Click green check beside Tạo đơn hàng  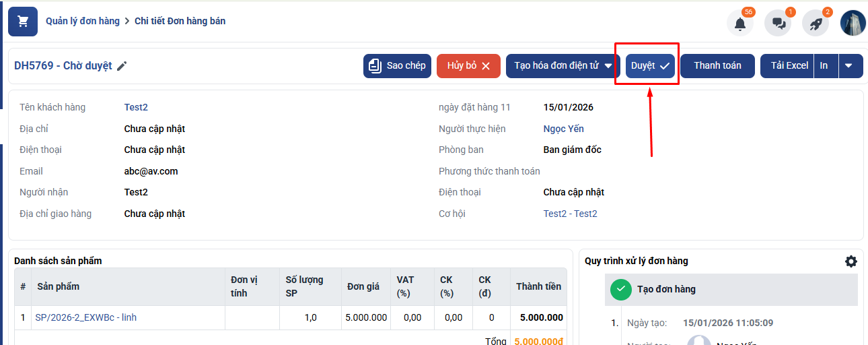tap(620, 289)
